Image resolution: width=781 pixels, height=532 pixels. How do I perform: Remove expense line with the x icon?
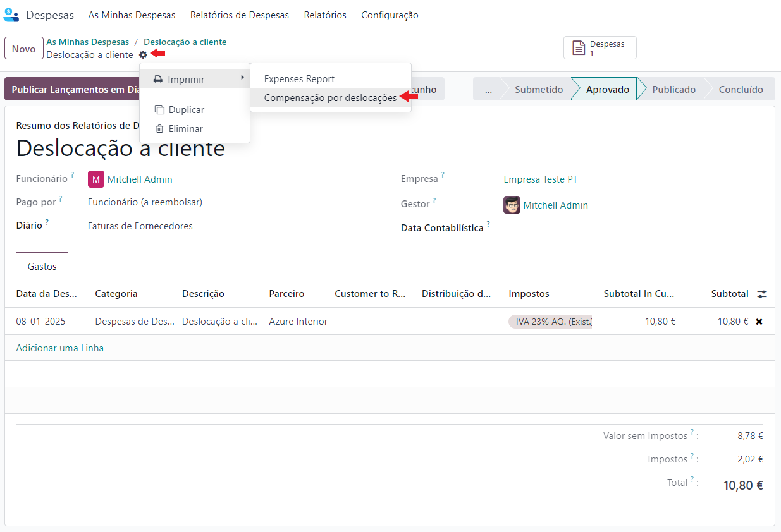pos(759,322)
